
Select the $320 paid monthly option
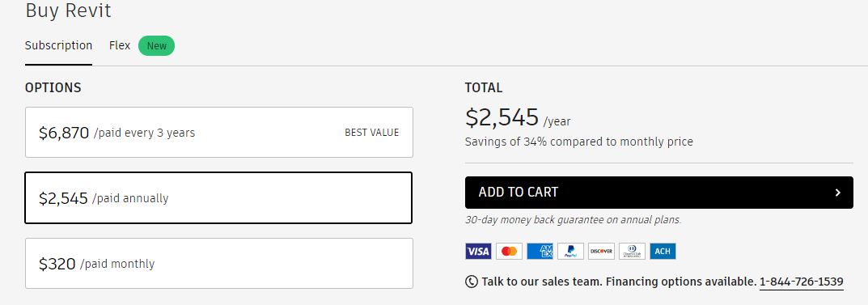(x=218, y=264)
